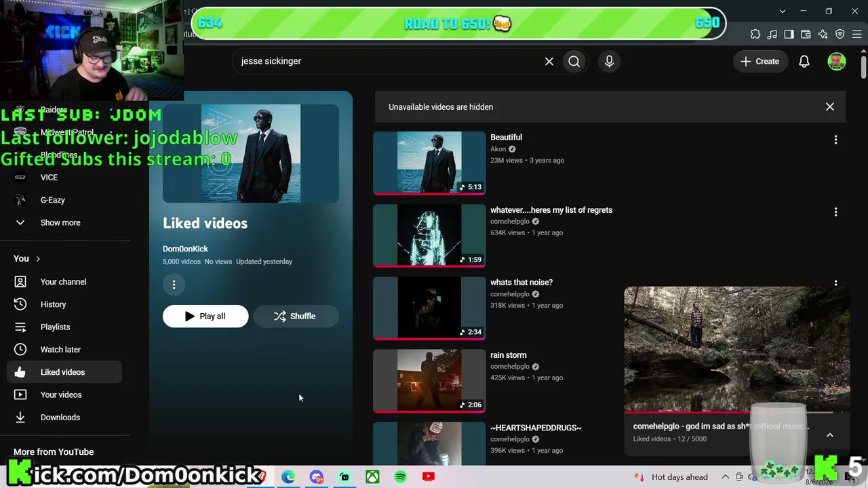Viewport: 868px width, 488px height.
Task: Click the Liked videos playlist cover art
Action: point(251,154)
